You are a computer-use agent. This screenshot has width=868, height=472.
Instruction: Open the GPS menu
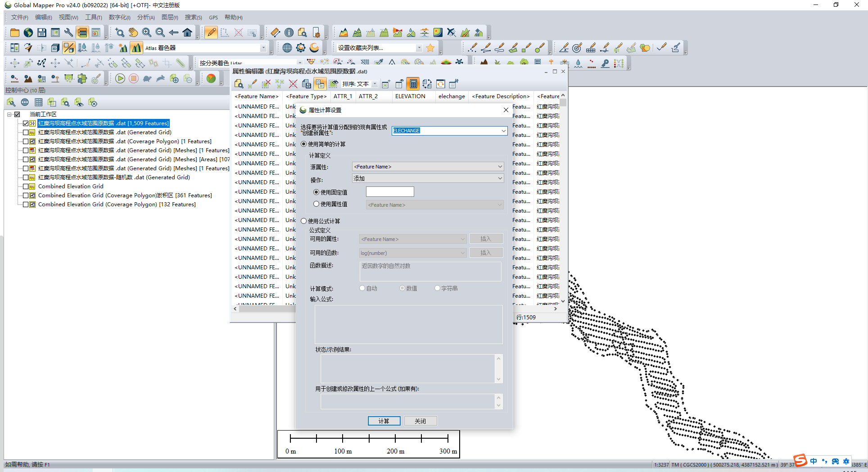213,18
